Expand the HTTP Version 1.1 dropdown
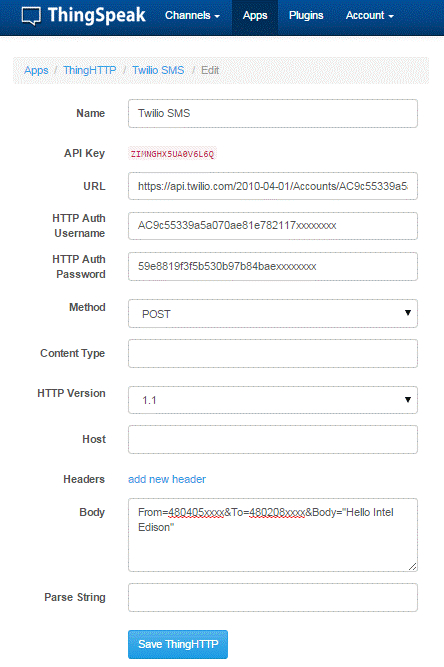 [273, 400]
